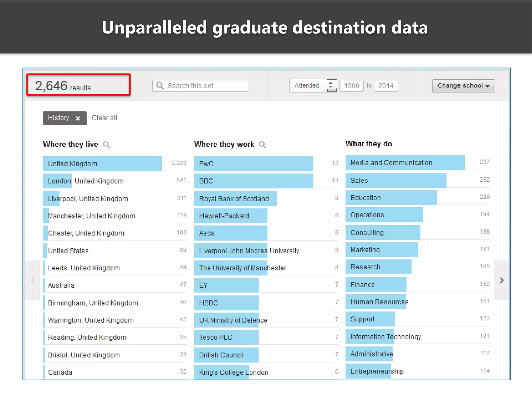The width and height of the screenshot is (532, 399).
Task: Select Asda employer row
Action: click(266, 233)
